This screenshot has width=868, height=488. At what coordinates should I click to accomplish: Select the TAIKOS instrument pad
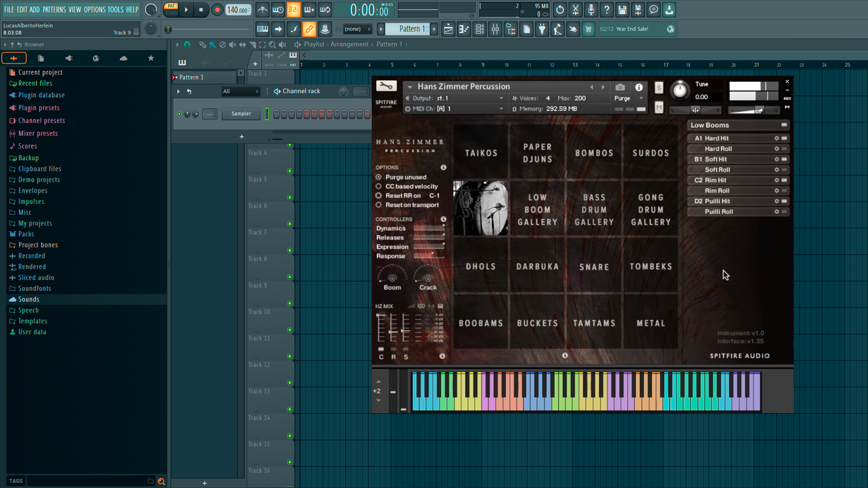[481, 152]
